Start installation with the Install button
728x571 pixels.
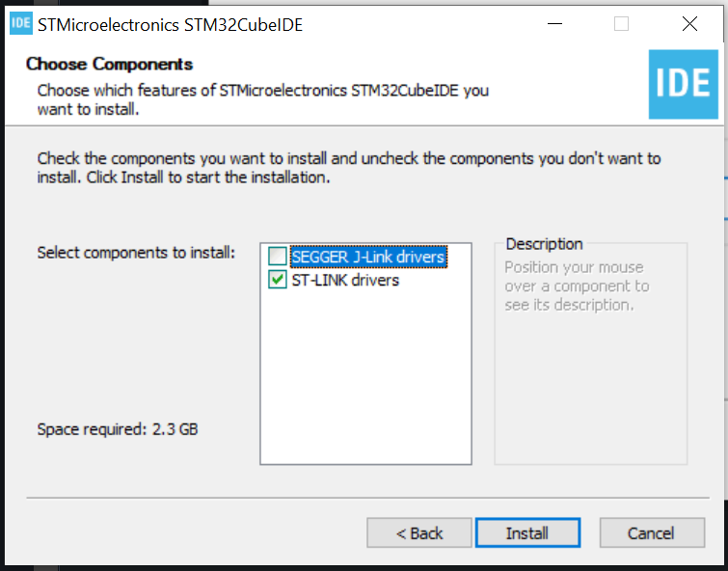527,533
